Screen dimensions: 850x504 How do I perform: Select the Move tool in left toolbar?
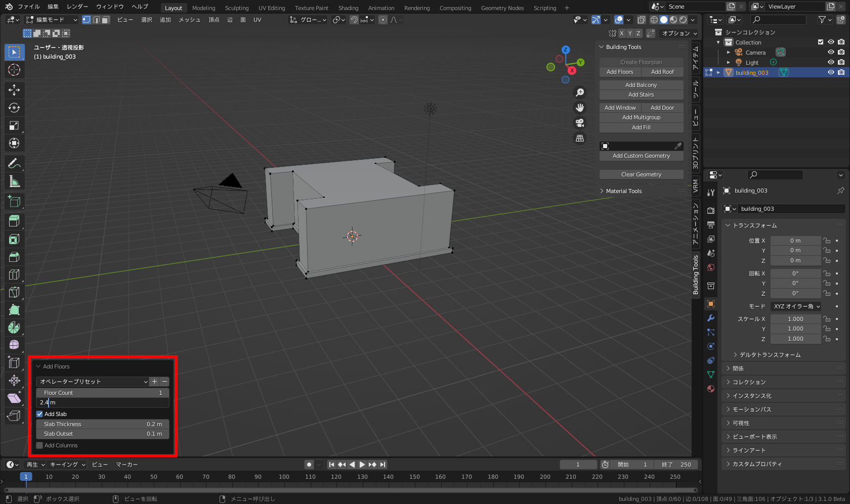(14, 90)
